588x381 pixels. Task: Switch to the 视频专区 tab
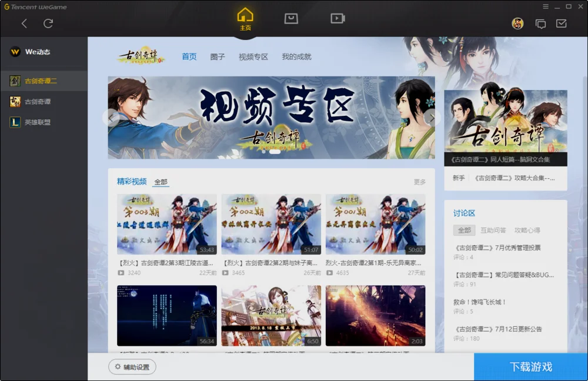pos(253,57)
